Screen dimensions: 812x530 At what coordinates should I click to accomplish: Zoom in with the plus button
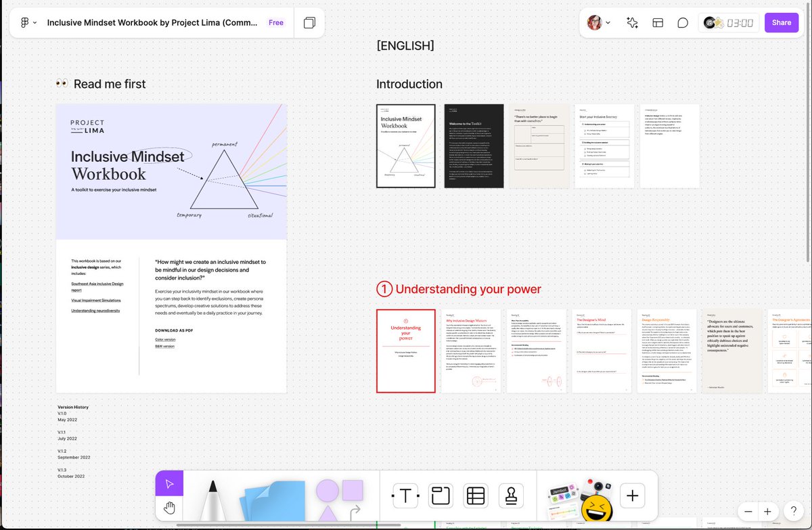[x=767, y=512]
